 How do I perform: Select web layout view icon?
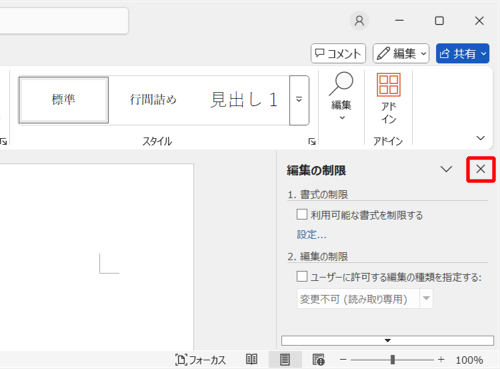(x=318, y=360)
